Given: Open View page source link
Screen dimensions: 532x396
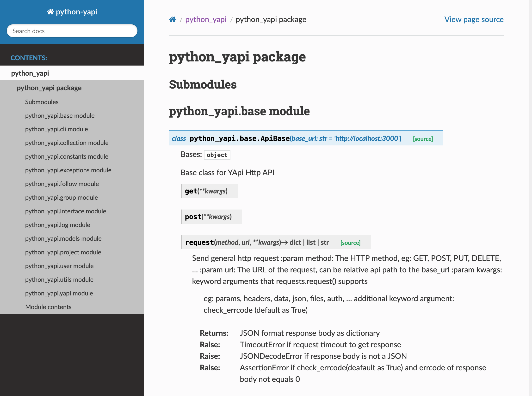Looking at the screenshot, I should [x=474, y=19].
